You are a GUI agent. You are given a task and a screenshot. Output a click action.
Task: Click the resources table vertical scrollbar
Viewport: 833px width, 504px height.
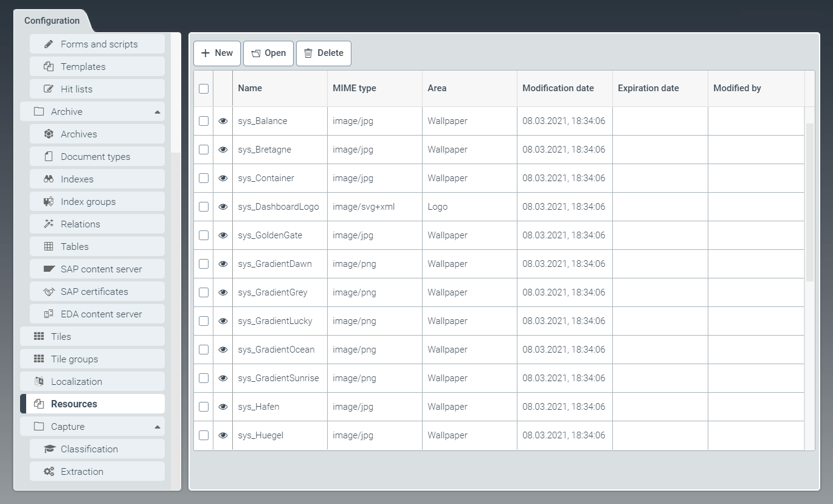pos(809,201)
